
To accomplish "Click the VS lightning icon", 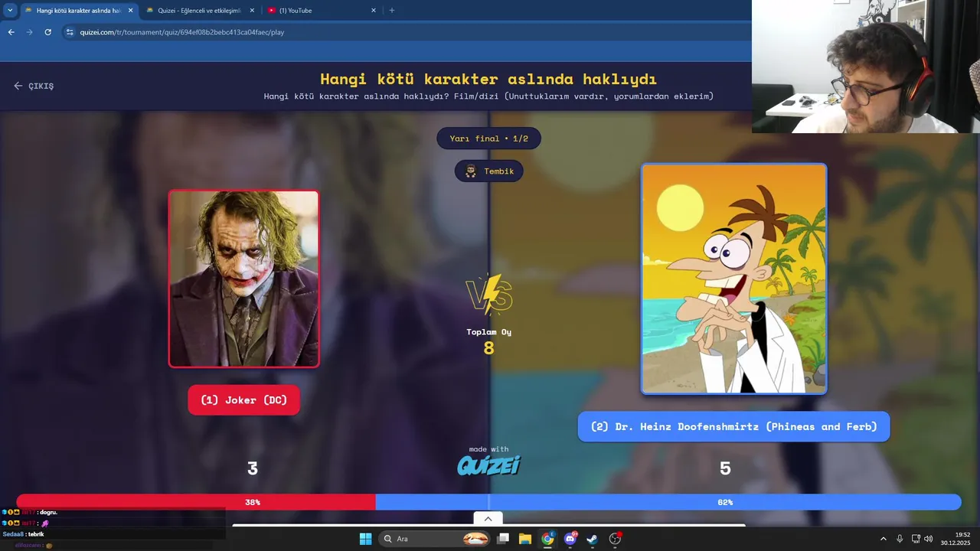I will pyautogui.click(x=488, y=295).
